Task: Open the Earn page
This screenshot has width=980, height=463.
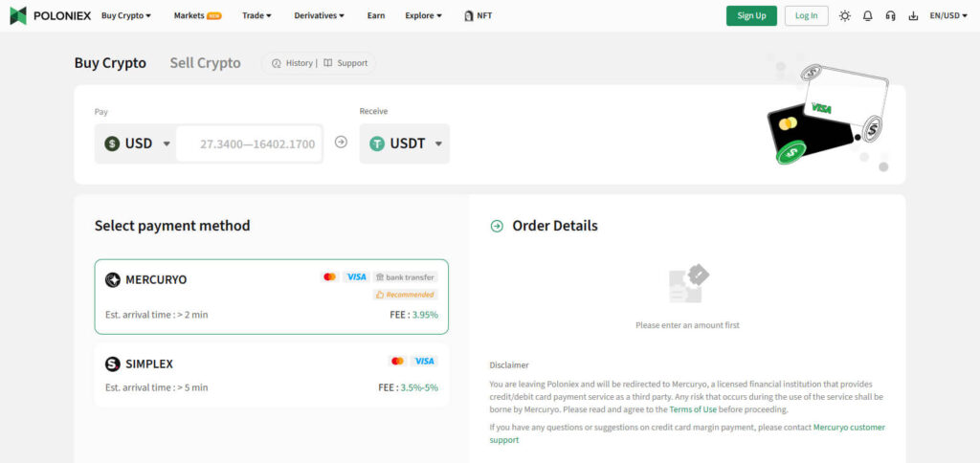Action: [x=376, y=15]
